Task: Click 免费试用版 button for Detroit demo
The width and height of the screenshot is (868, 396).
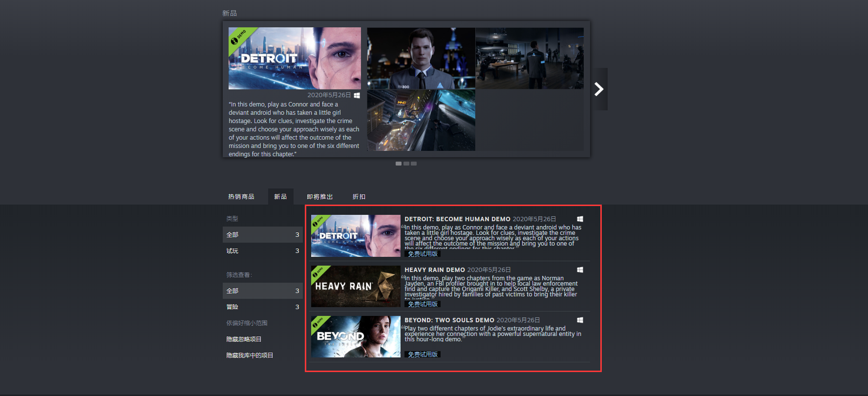Action: coord(423,253)
